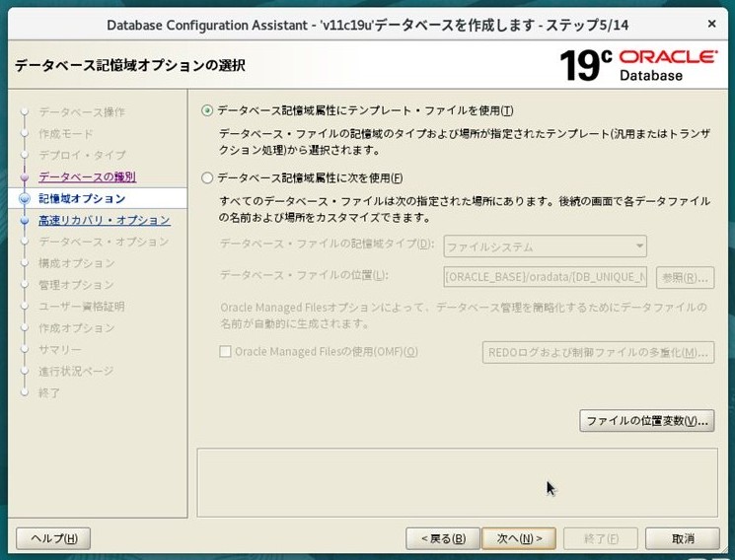This screenshot has width=735, height=560.
Task: Click ファイルの位置変数(V)... button
Action: pos(647,421)
